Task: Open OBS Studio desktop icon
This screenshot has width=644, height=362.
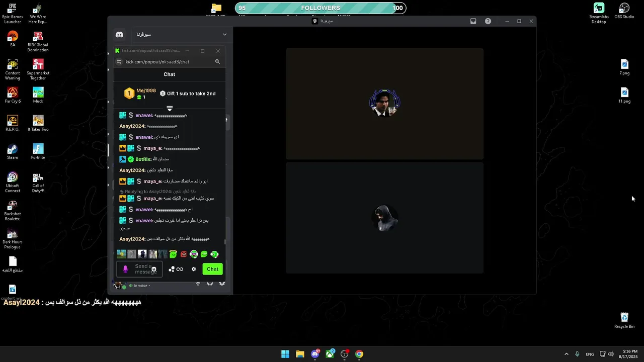Action: click(624, 11)
